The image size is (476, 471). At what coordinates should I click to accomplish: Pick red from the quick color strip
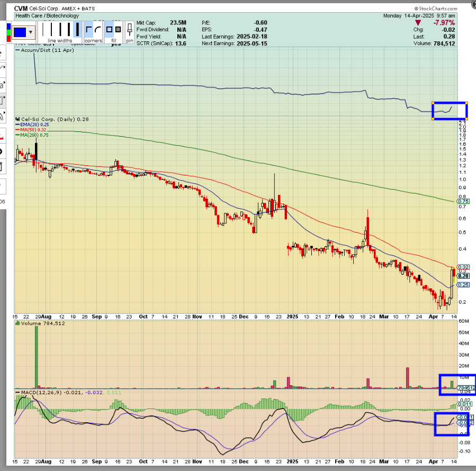pos(8,39)
